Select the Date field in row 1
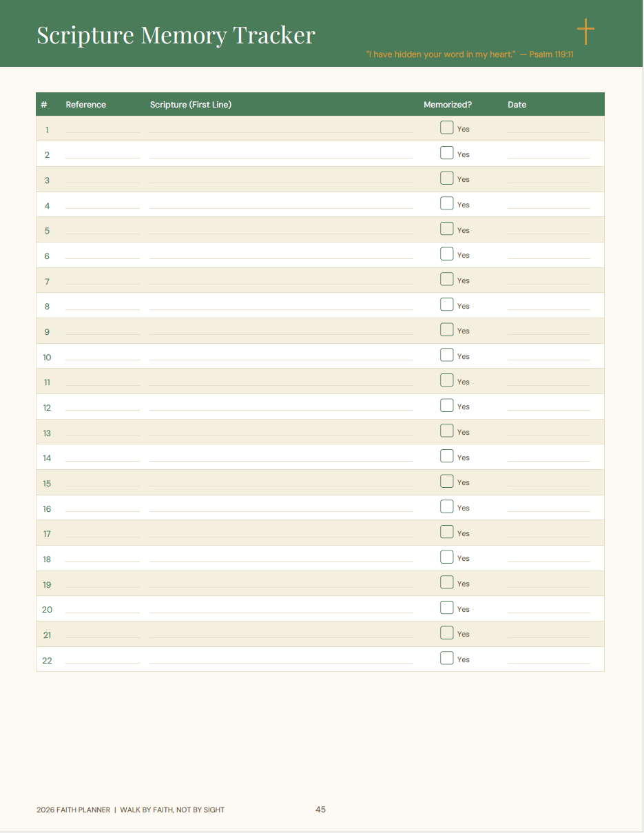Screen dimensions: 644x833 [549, 129]
